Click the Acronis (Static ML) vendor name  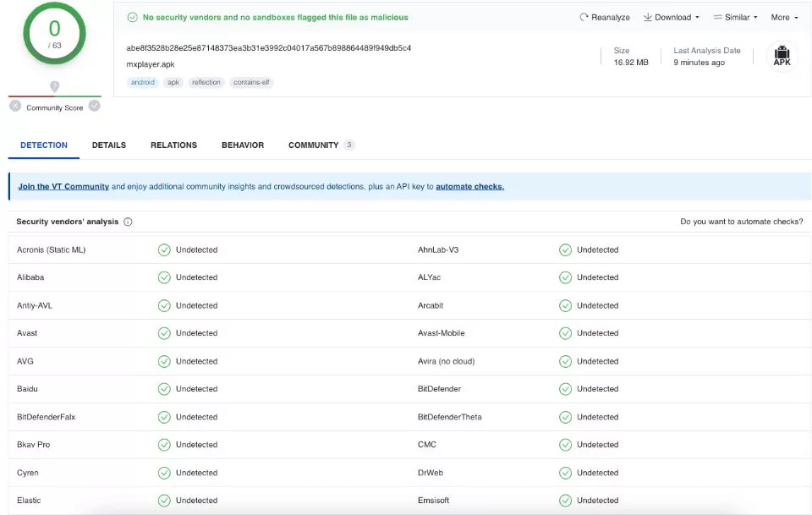coord(52,250)
